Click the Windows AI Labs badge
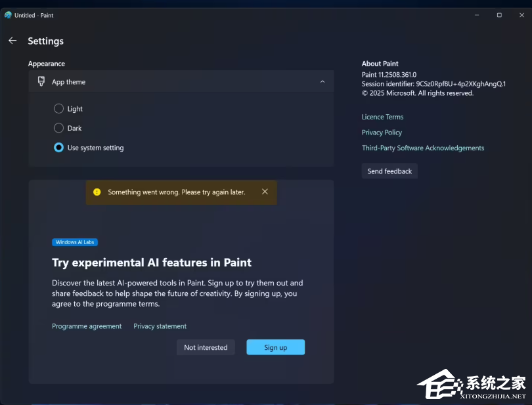This screenshot has width=532, height=405. coord(74,242)
